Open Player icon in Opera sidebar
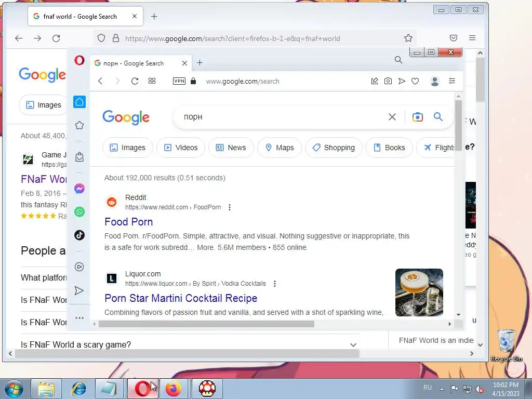The height and width of the screenshot is (399, 532). pos(79,267)
